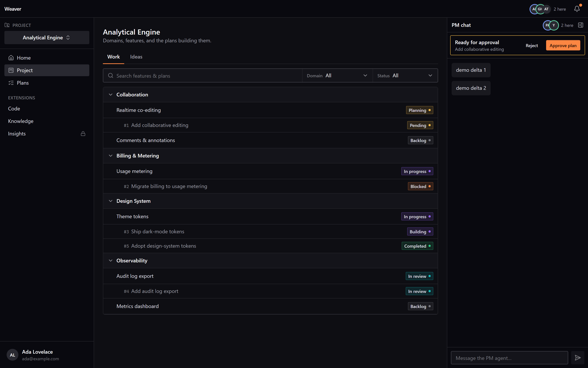588x368 pixels.
Task: Focus the Message the PM agent input
Action: click(509, 358)
